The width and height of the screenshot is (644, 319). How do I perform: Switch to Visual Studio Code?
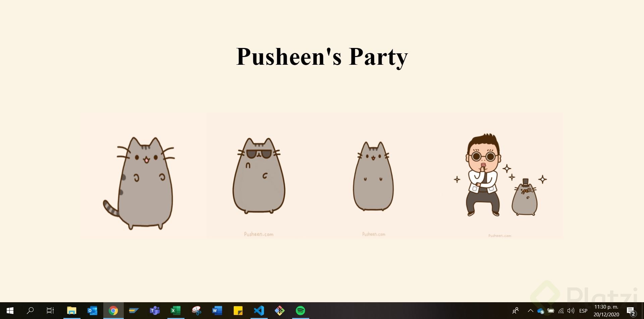pos(259,311)
